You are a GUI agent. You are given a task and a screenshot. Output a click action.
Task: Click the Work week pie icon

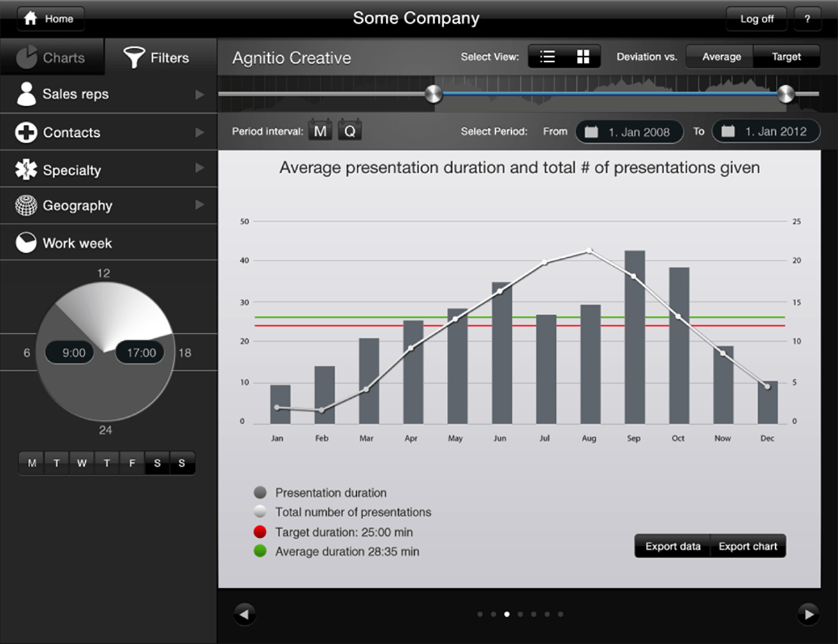point(26,243)
